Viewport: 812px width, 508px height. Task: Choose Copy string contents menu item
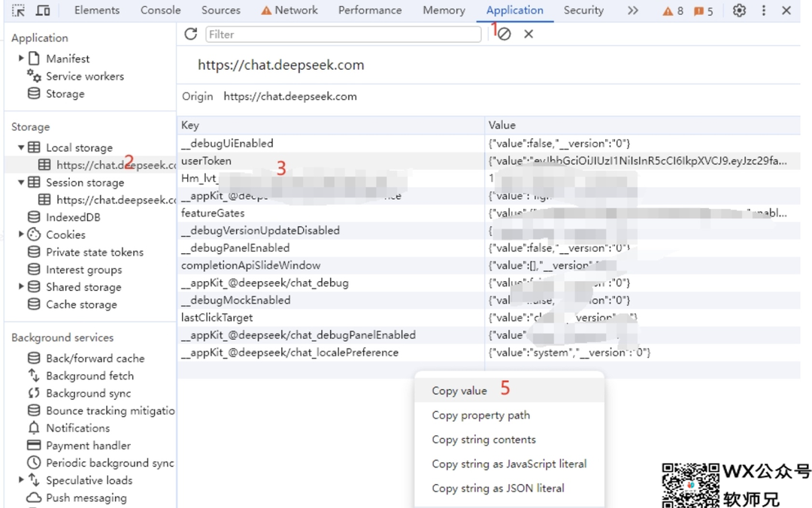click(509, 439)
